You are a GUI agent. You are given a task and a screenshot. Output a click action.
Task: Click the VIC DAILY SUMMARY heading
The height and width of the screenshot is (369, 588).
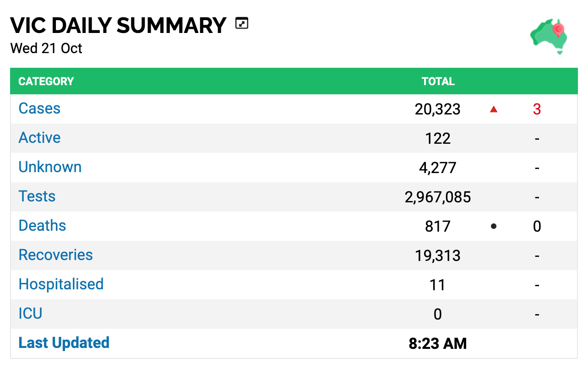118,26
